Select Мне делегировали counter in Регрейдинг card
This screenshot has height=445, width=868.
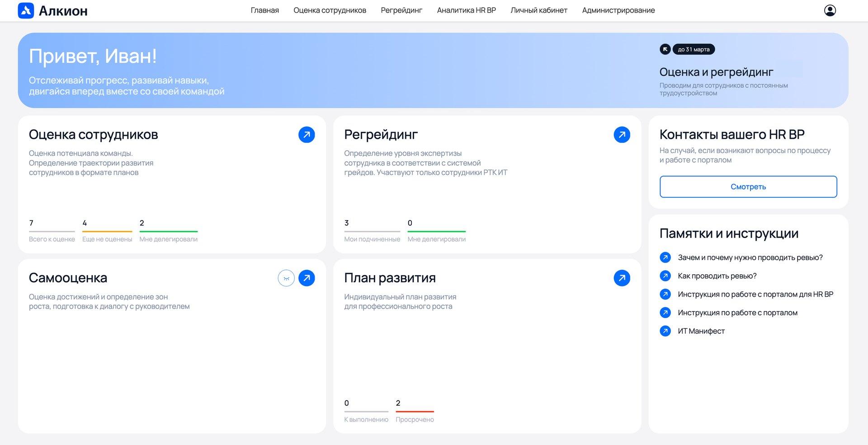(437, 231)
